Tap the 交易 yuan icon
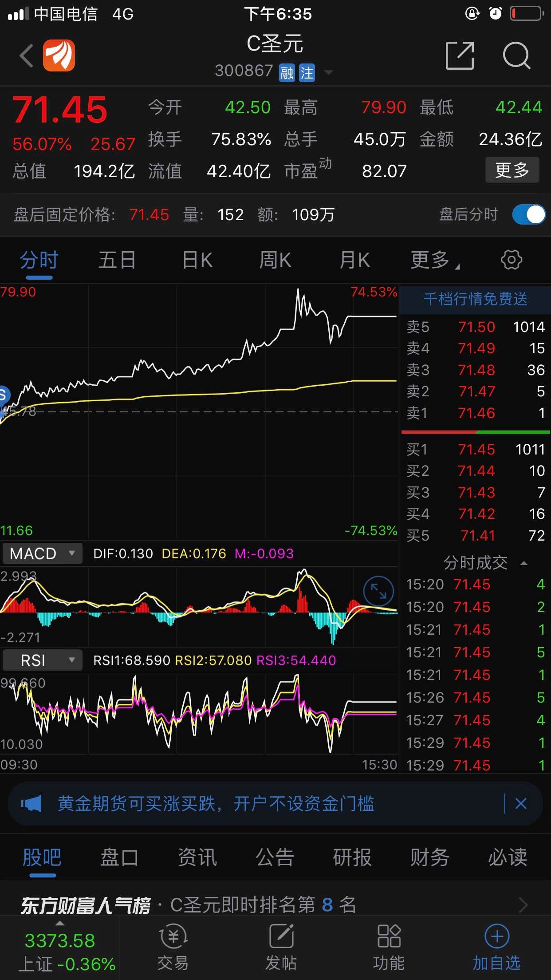The height and width of the screenshot is (980, 551). coord(173,936)
